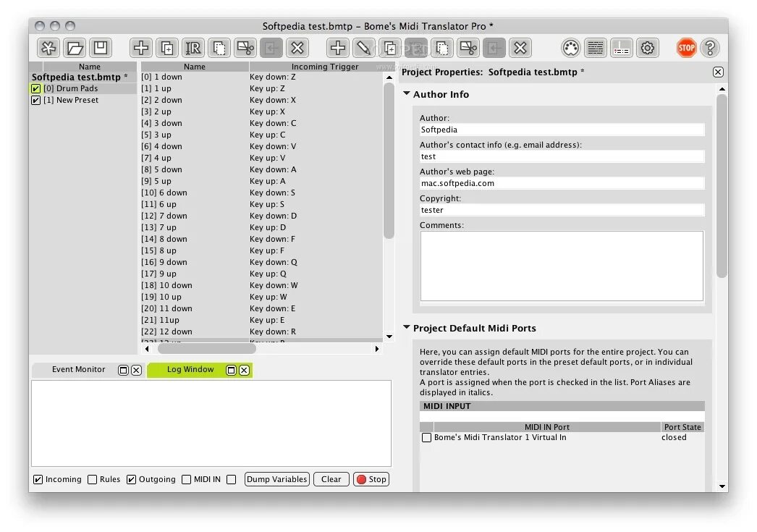Image resolution: width=757 pixels, height=532 pixels.
Task: Add a new translator with second plus icon
Action: coord(337,48)
